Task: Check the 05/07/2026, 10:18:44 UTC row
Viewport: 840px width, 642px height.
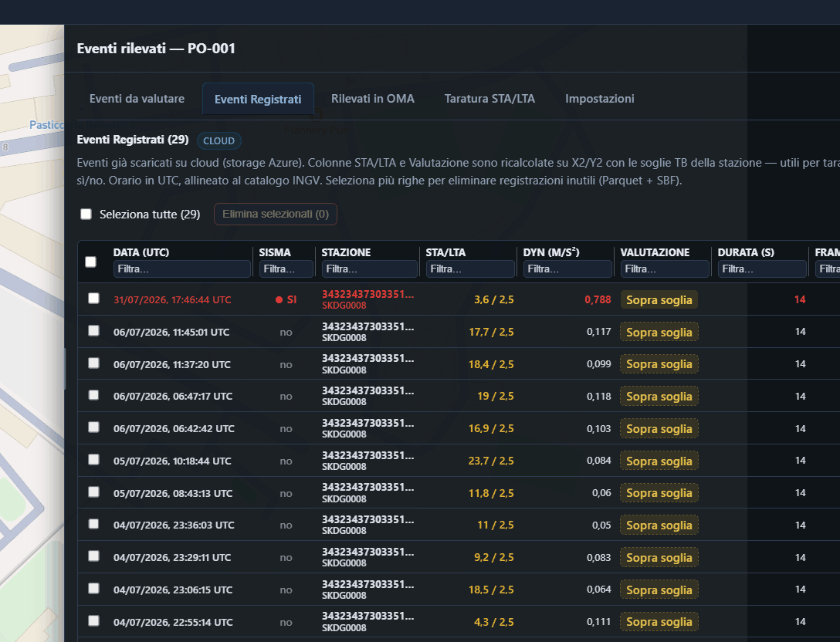Action: point(93,460)
